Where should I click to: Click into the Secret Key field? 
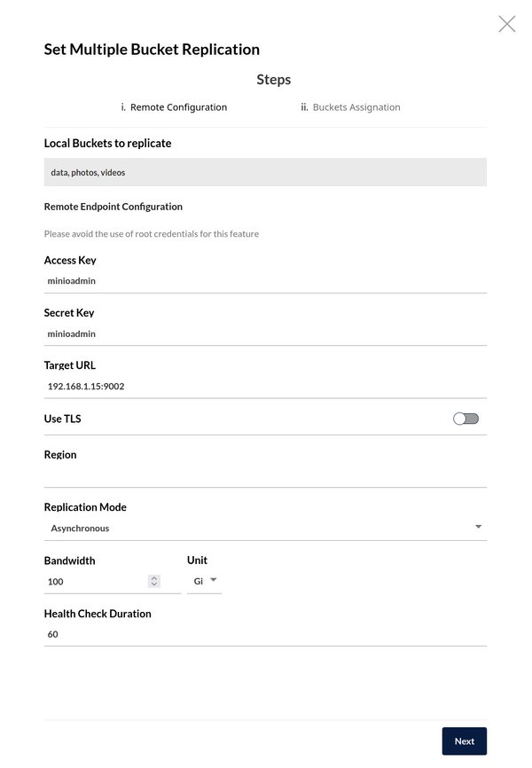tap(265, 334)
